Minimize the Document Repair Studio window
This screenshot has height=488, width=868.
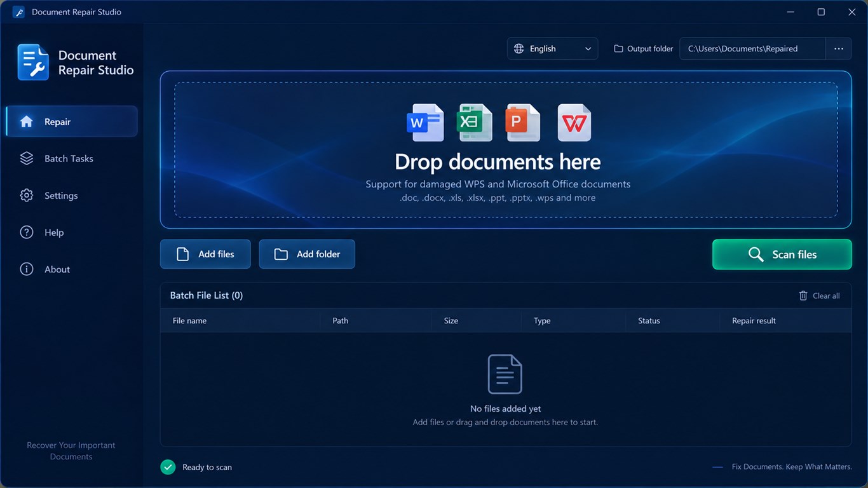pos(790,12)
